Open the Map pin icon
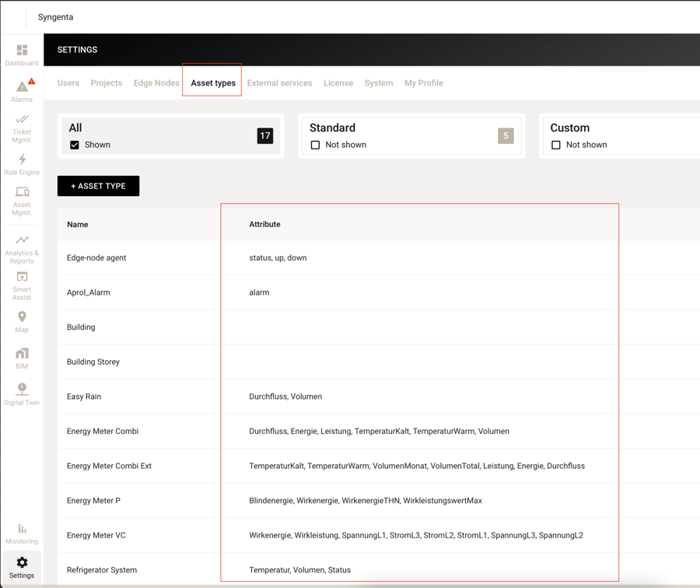The width and height of the screenshot is (700, 588). click(22, 317)
